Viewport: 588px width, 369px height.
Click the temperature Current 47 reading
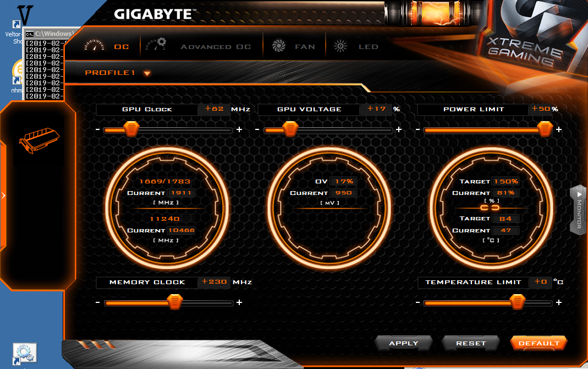(x=505, y=230)
